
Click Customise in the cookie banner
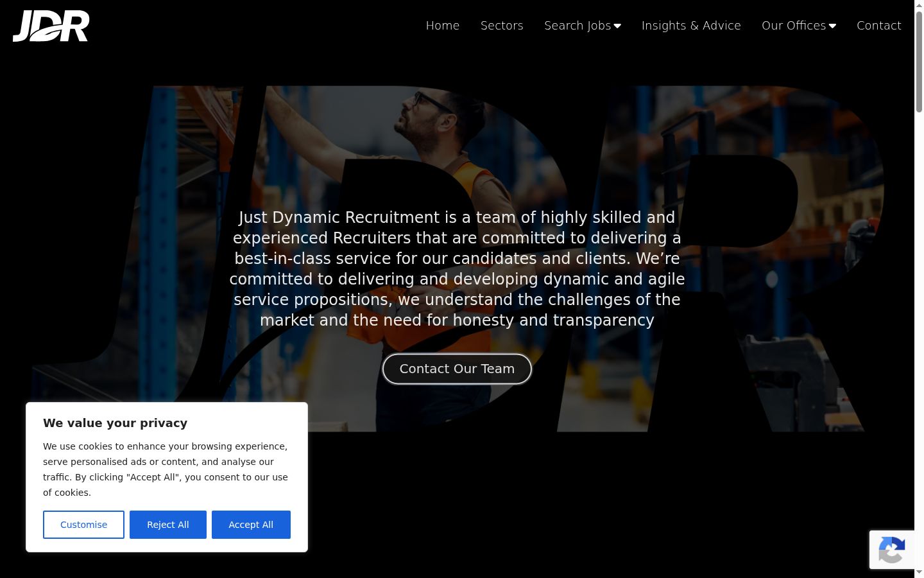pyautogui.click(x=83, y=525)
